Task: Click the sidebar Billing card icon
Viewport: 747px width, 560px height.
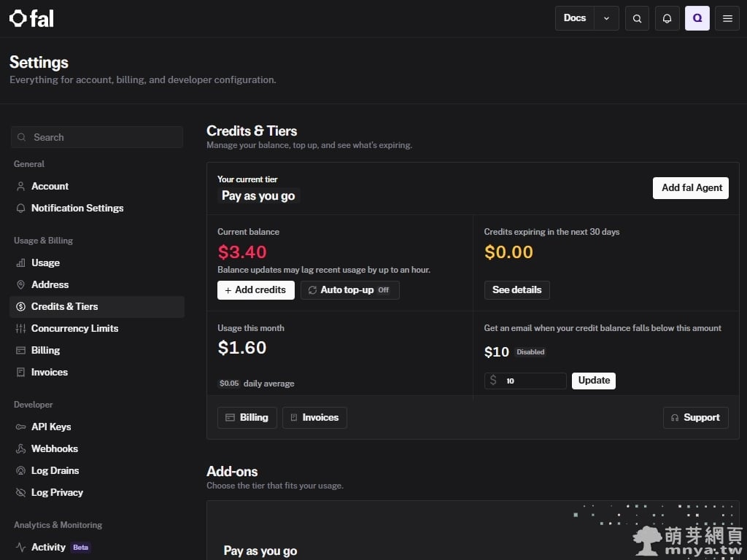Action: tap(20, 351)
